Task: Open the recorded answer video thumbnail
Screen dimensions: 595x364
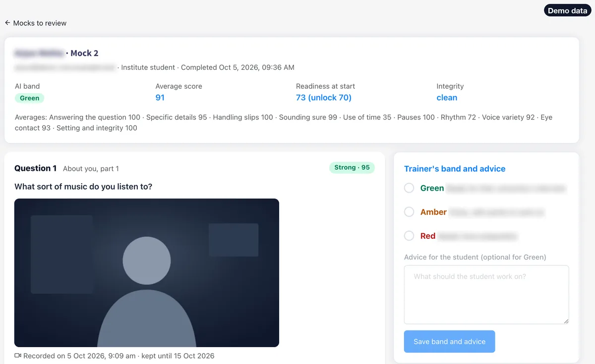Action: [147, 273]
